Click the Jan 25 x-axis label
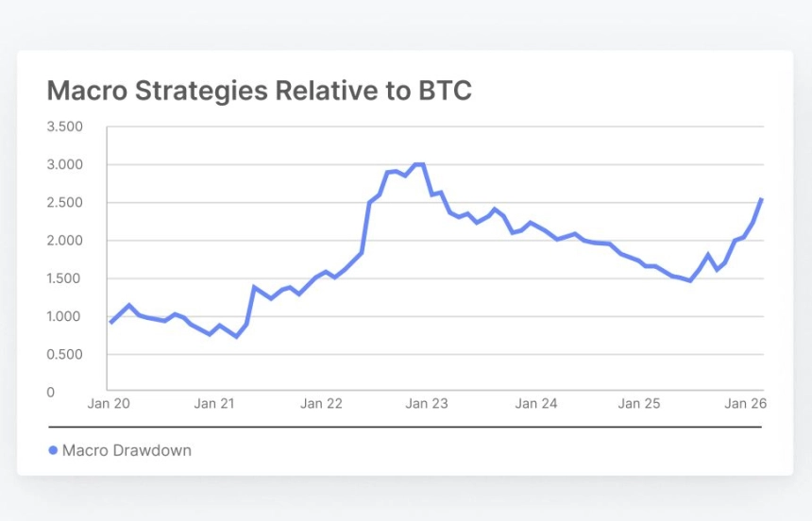Image resolution: width=812 pixels, height=521 pixels. click(x=639, y=404)
